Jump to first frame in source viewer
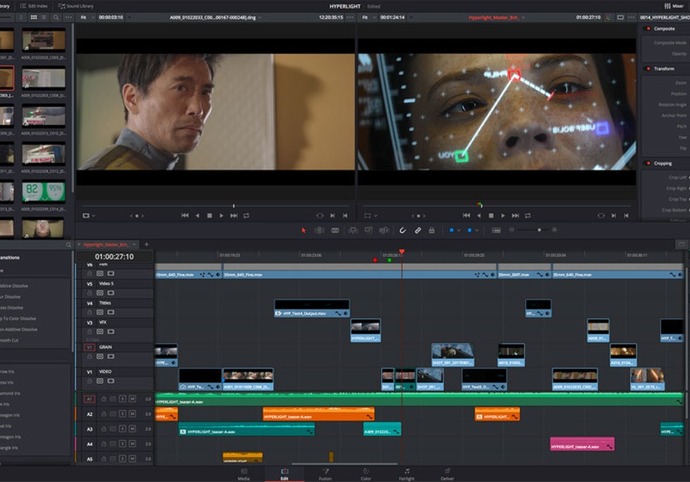The width and height of the screenshot is (690, 482). [x=185, y=216]
